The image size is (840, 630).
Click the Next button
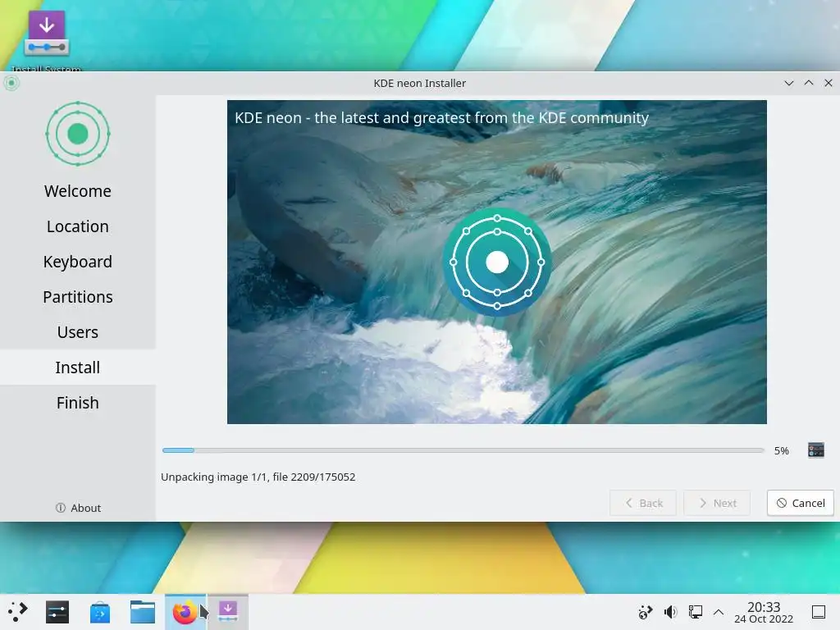[x=717, y=503]
